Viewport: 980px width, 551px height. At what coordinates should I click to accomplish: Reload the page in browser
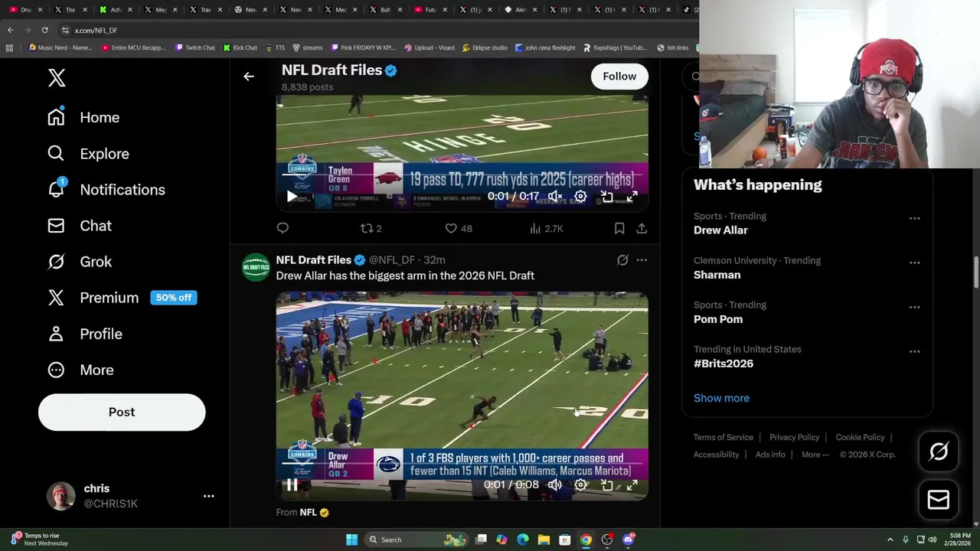(x=44, y=30)
